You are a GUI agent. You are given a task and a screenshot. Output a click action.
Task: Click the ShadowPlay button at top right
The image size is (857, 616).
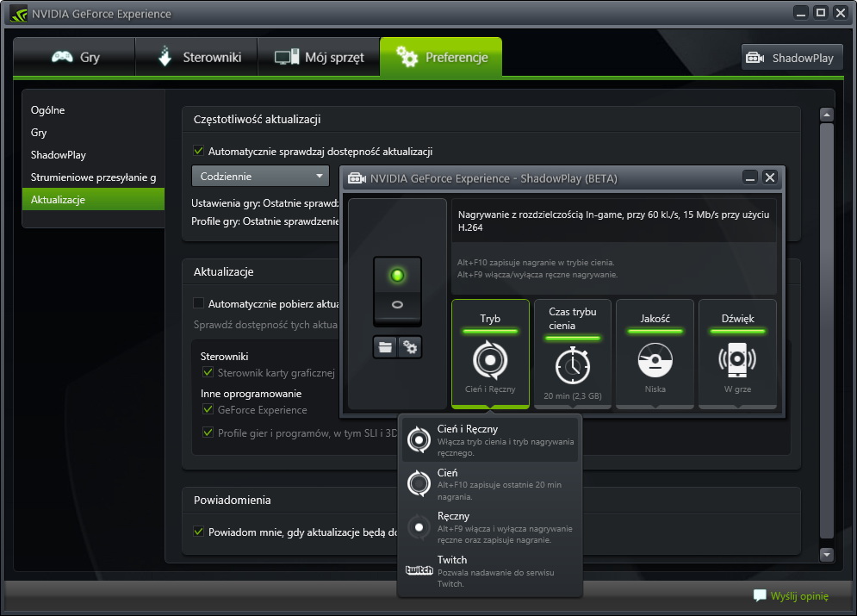(792, 58)
